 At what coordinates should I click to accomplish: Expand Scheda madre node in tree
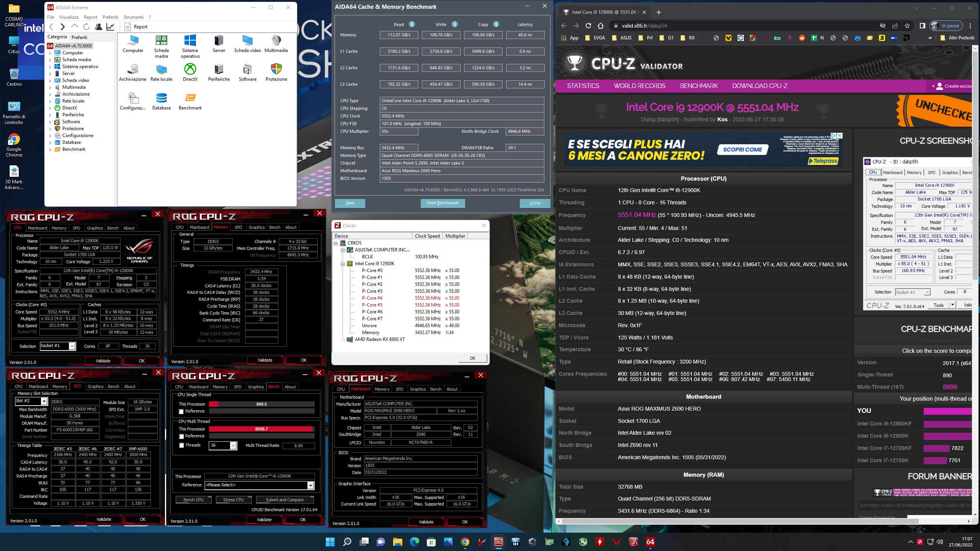pyautogui.click(x=50, y=60)
